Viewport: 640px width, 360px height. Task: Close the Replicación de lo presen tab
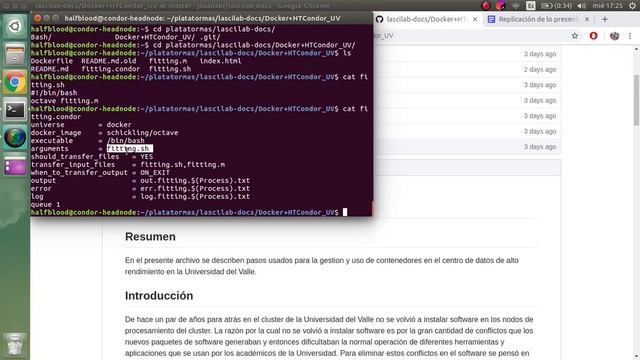pyautogui.click(x=587, y=19)
